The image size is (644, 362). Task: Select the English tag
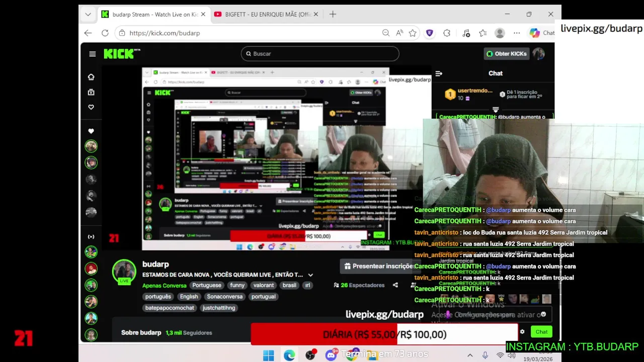(189, 297)
